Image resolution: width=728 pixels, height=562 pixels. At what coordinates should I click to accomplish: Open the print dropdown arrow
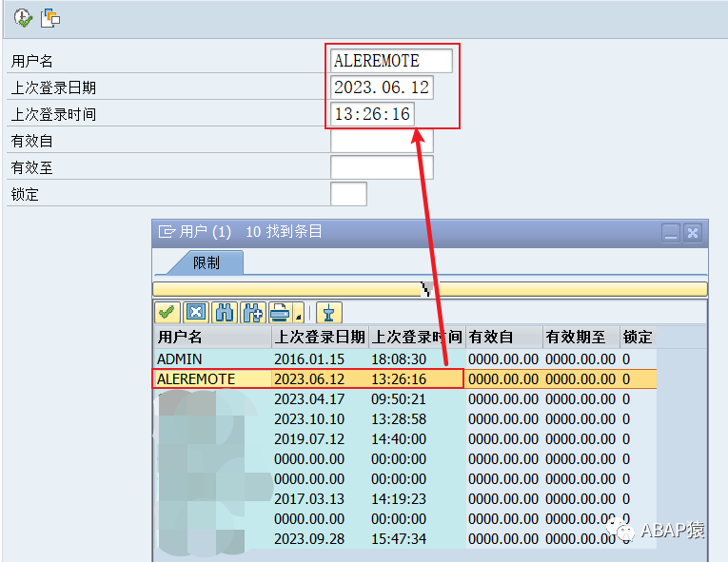[299, 315]
